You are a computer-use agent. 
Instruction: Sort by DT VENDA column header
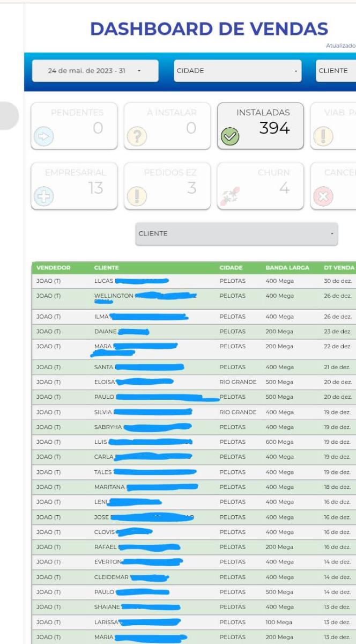(x=338, y=267)
